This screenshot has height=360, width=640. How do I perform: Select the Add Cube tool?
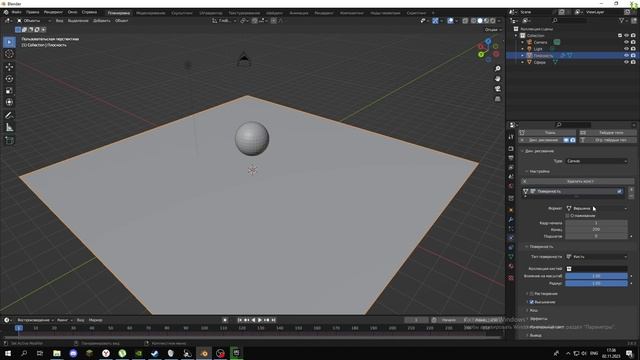point(9,140)
